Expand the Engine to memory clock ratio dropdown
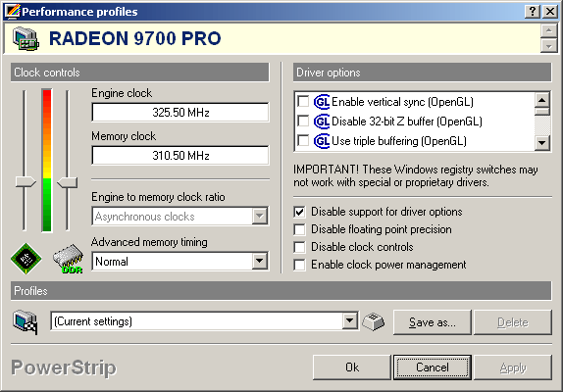 pos(260,216)
